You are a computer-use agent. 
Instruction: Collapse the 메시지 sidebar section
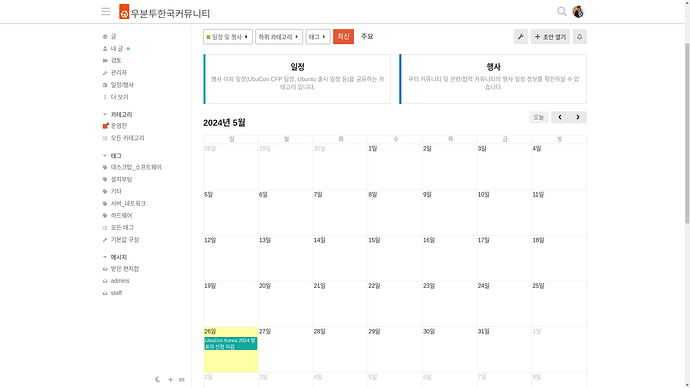115,257
